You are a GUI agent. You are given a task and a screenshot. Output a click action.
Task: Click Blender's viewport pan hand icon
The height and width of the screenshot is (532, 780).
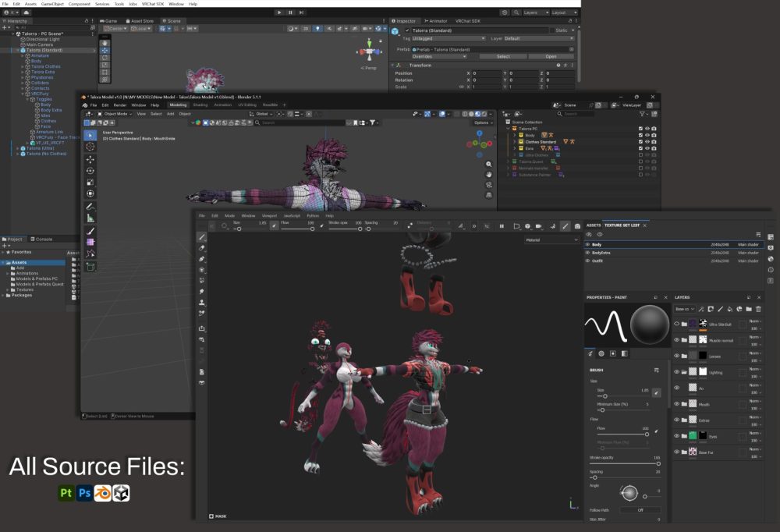488,174
